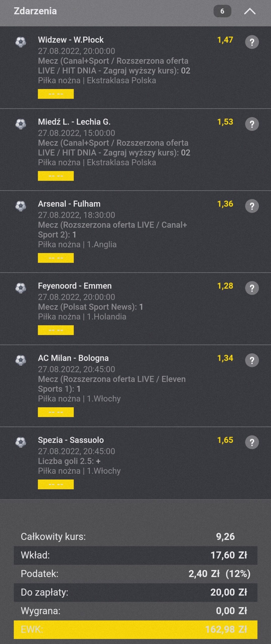Tap yellow status bar under Widzew match
The image size is (271, 644).
(x=56, y=94)
